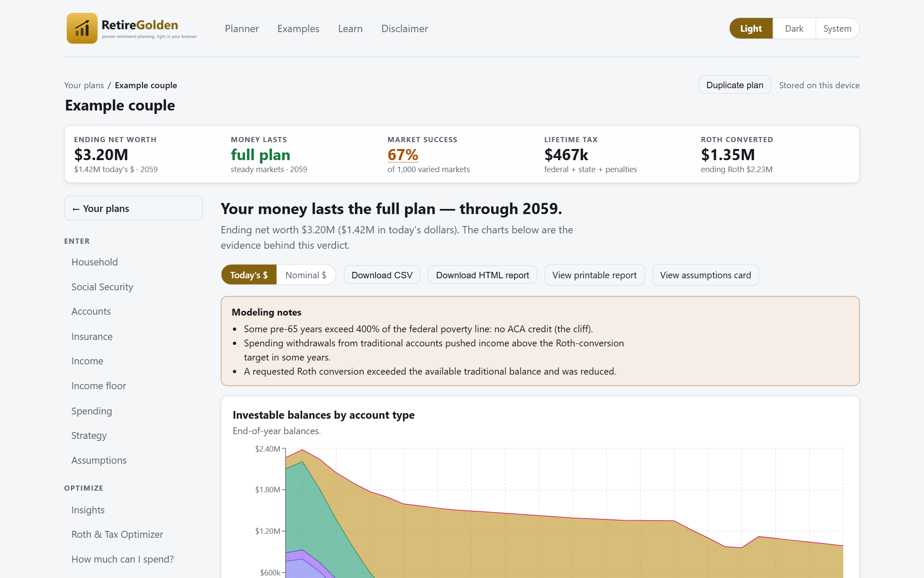
Task: Click View assumptions card
Action: [x=705, y=275]
